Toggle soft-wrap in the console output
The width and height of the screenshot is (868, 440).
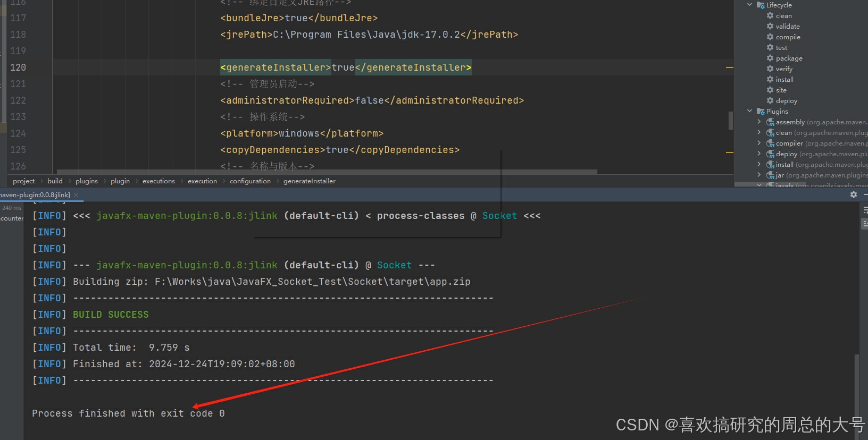pos(865,210)
